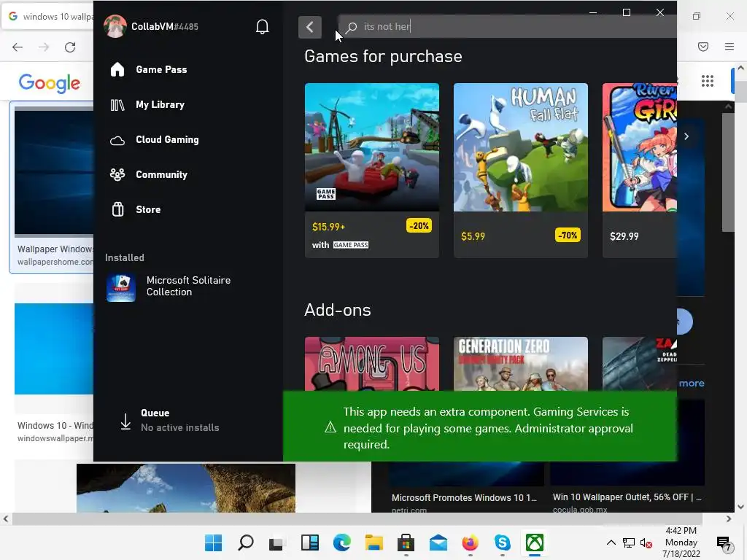Click the -70% discount badge
Viewport: 747px width, 560px height.
(x=568, y=236)
